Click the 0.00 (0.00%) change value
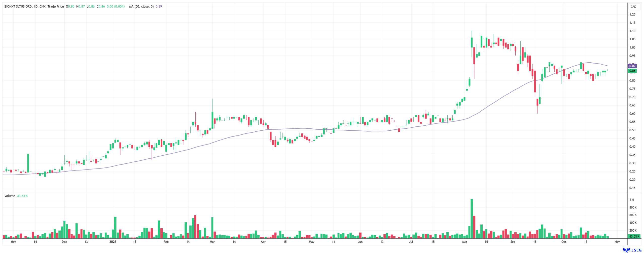 coord(116,7)
